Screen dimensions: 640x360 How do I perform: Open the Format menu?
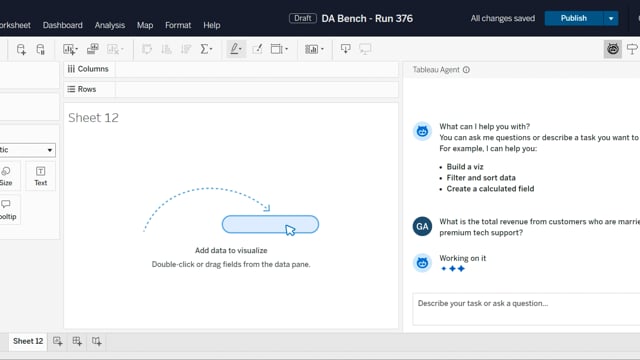point(178,25)
